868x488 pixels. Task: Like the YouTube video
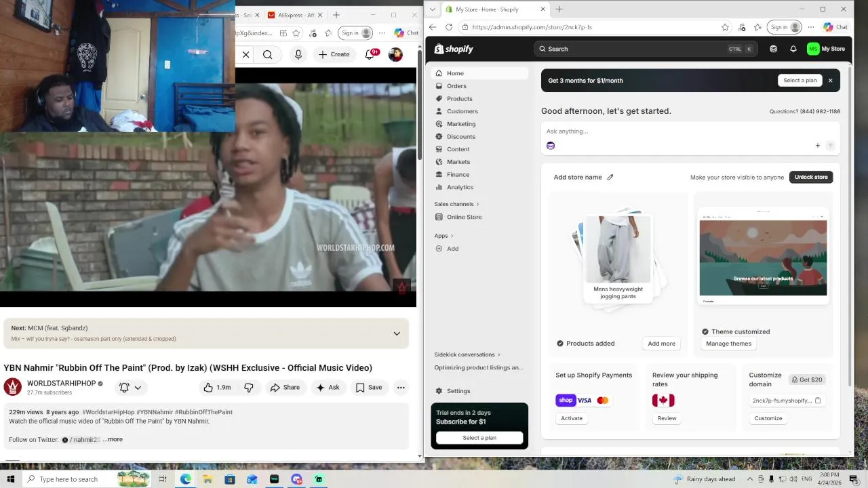[218, 387]
